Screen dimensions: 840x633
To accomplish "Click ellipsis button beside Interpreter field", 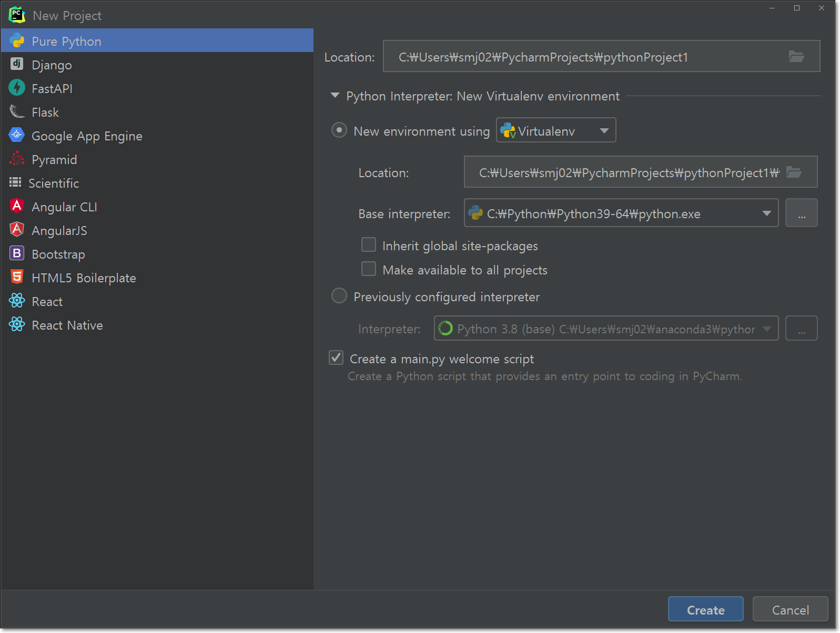I will [x=802, y=328].
